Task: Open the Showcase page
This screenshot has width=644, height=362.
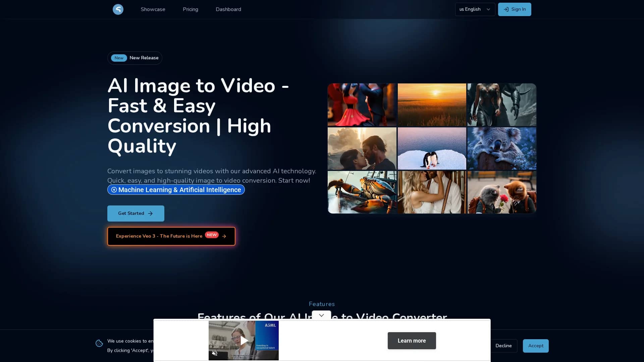Action: coord(153,9)
